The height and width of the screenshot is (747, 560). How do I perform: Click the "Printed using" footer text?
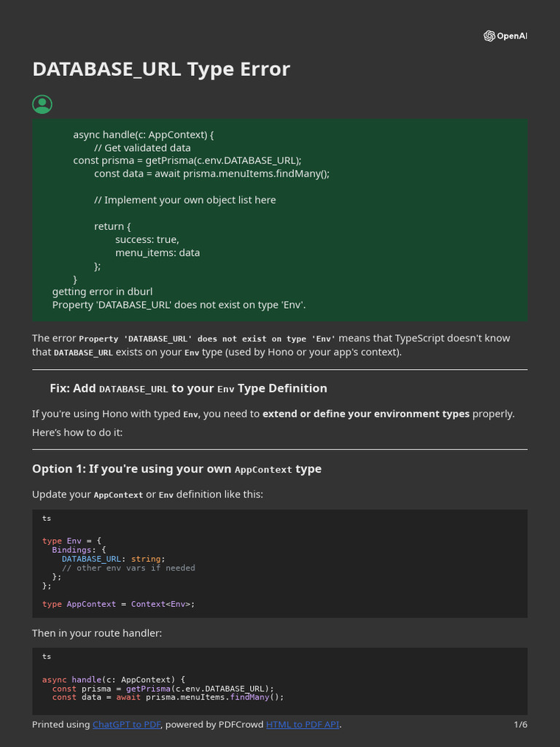coord(61,724)
